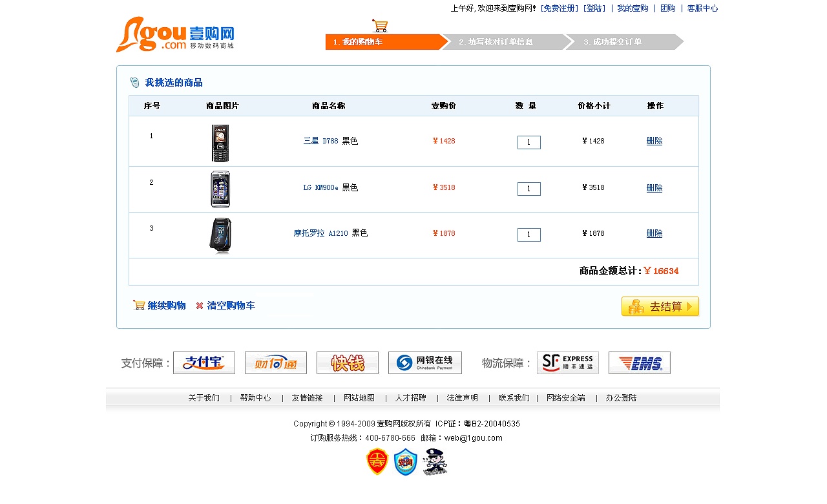Open 联系我们 footer link
The height and width of the screenshot is (504, 827).
click(514, 398)
